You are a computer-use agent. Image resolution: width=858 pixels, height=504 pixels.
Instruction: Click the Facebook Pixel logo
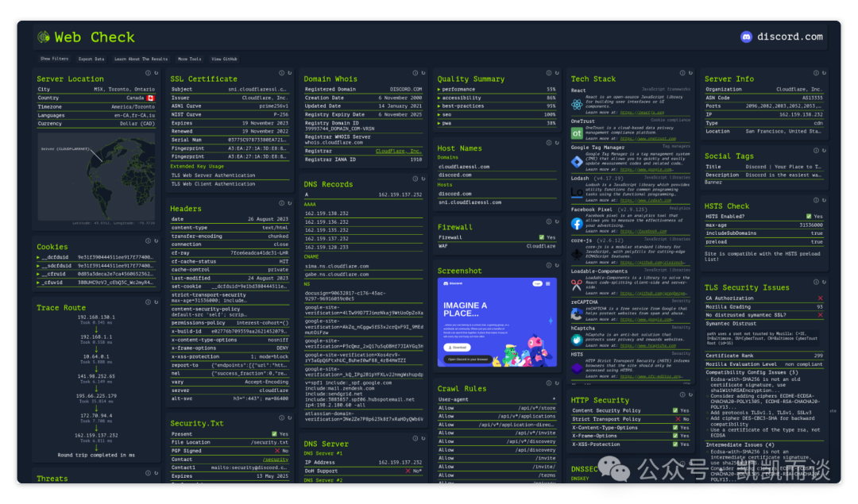click(577, 224)
